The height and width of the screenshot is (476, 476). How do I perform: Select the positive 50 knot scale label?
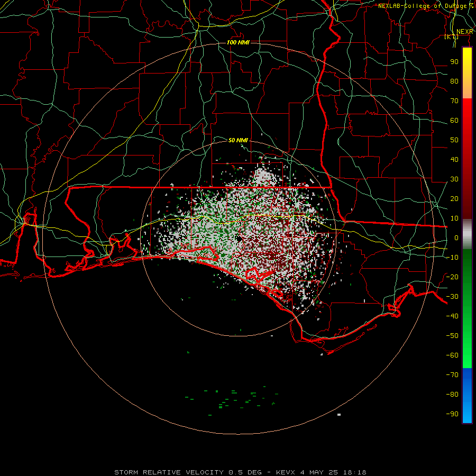click(x=454, y=140)
